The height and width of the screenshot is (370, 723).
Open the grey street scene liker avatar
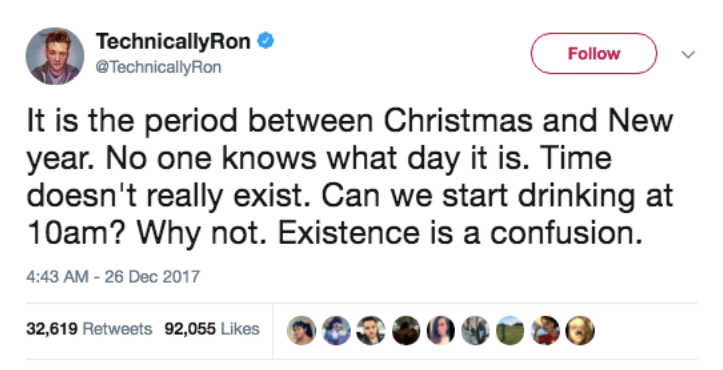point(476,330)
